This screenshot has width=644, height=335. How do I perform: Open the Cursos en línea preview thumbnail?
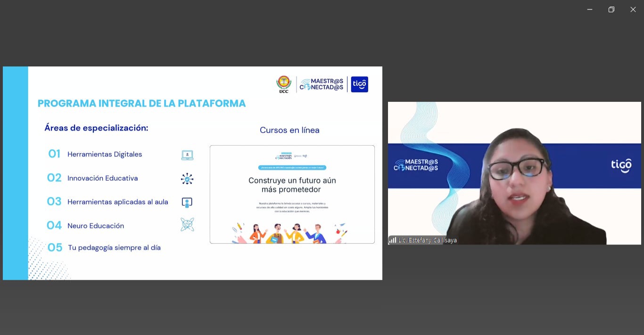(x=292, y=194)
